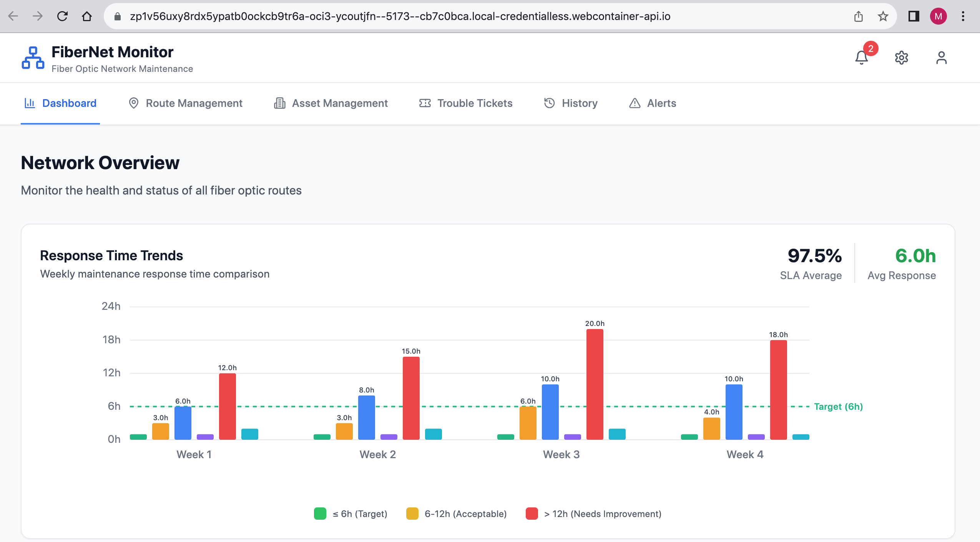Click the share page icon
Screen dimensions: 980x542
[858, 16]
